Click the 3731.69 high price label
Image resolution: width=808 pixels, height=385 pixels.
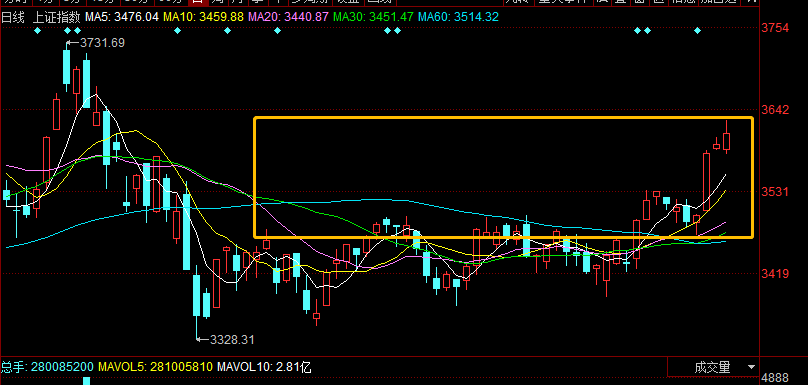102,43
